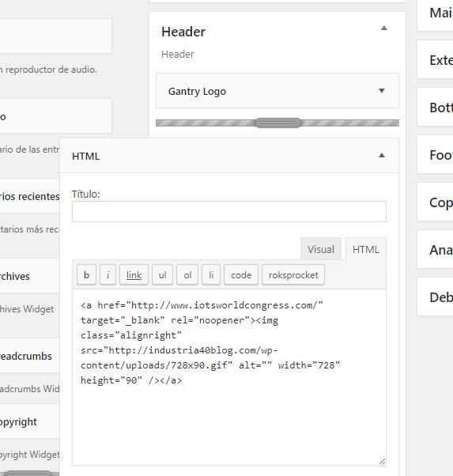
Task: Click the bold b quicktag button
Action: click(x=86, y=274)
